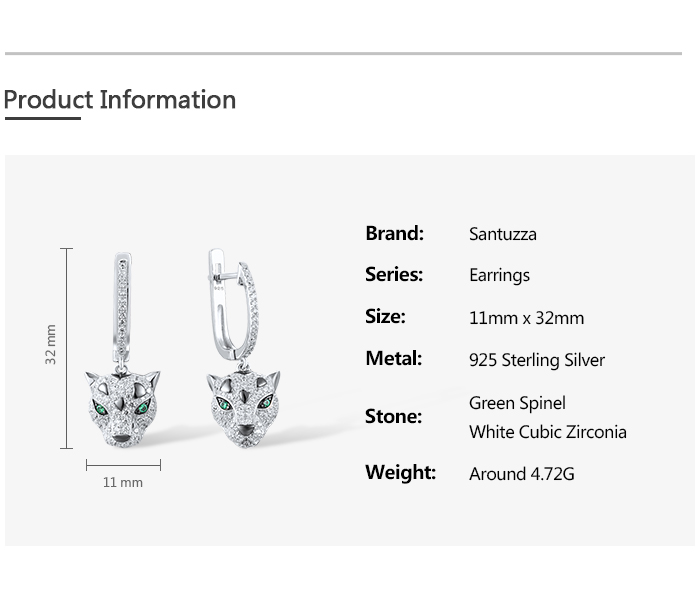Select the Around 4.72G weight value
The height and width of the screenshot is (596, 700).
tap(522, 474)
